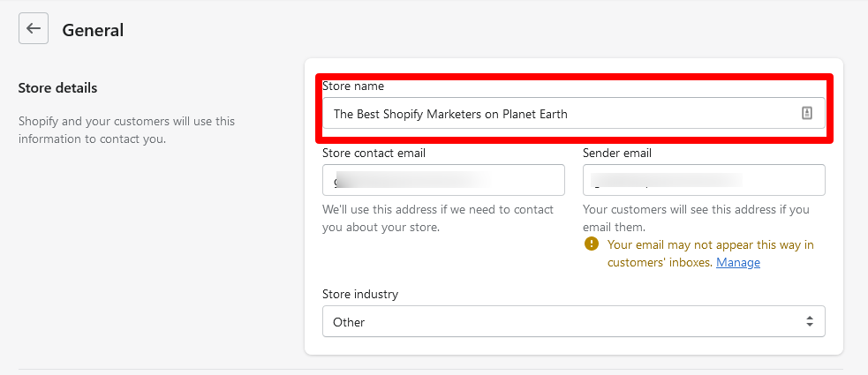Click the Store details description paragraph
The image size is (868, 375).
click(x=126, y=130)
